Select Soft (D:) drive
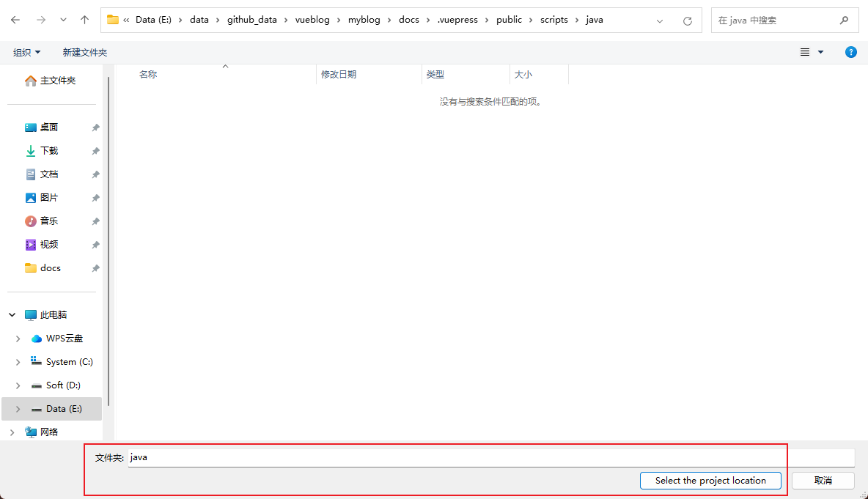 tap(56, 385)
